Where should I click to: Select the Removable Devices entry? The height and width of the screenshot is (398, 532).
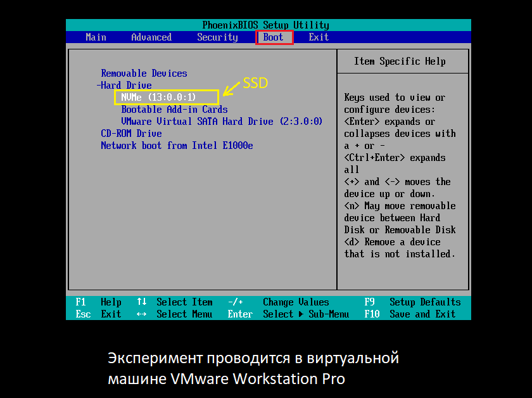click(x=144, y=73)
